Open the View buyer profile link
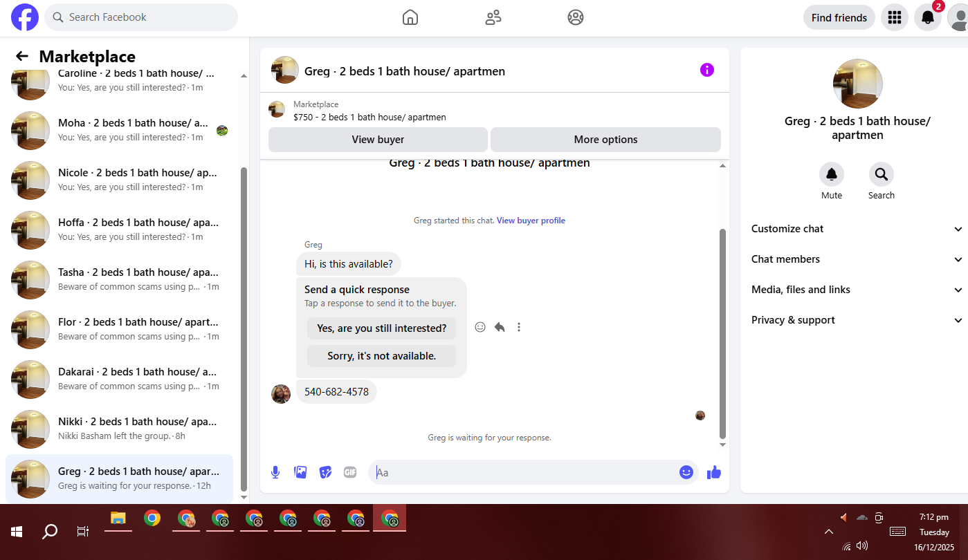The width and height of the screenshot is (968, 560). pos(531,221)
